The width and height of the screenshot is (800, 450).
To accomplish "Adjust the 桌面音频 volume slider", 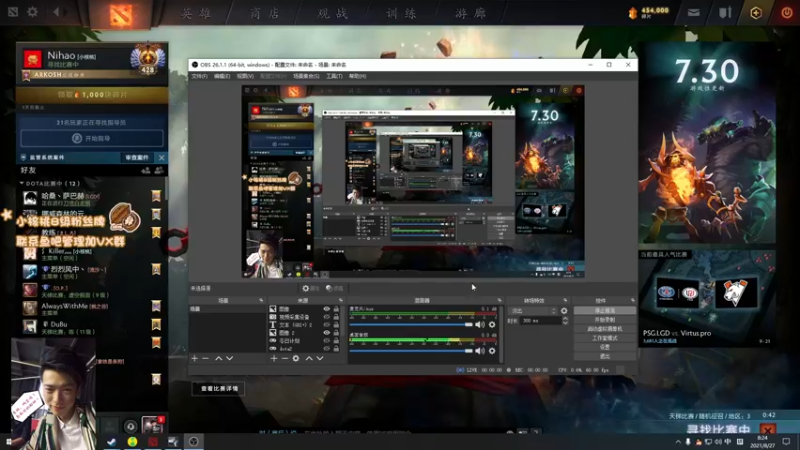I will click(411, 351).
